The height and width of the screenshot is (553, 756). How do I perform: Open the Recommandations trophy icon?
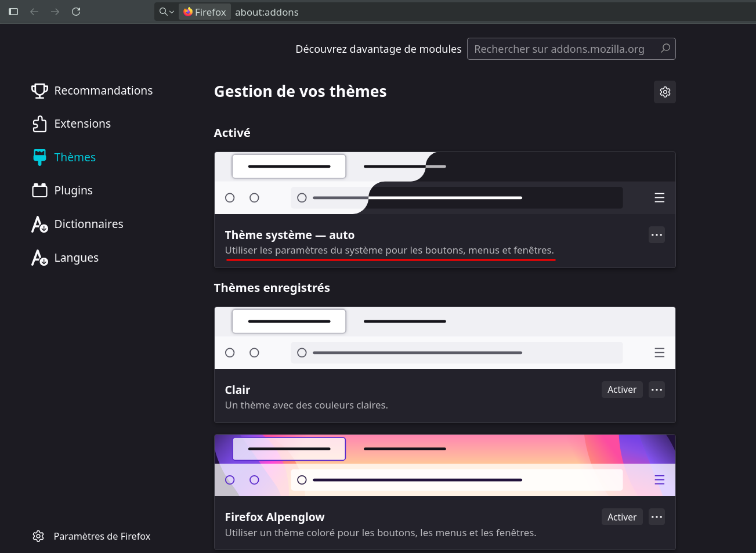[39, 91]
